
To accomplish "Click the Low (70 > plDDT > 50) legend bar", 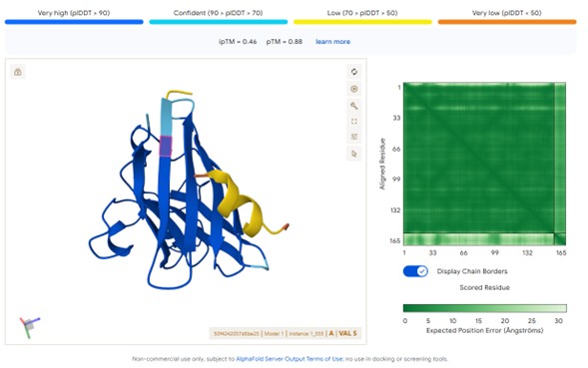I will [362, 22].
